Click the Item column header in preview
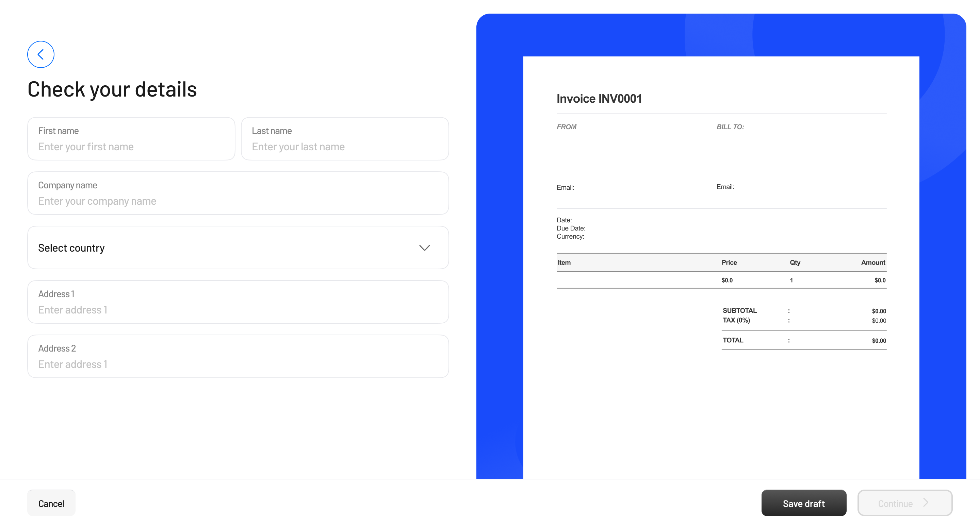The height and width of the screenshot is (527, 980). (x=564, y=262)
